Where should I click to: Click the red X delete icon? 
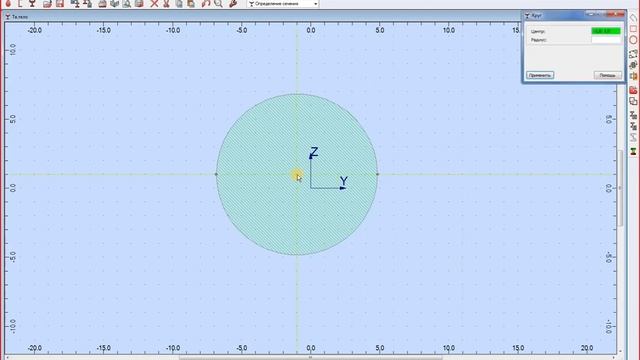tap(154, 4)
